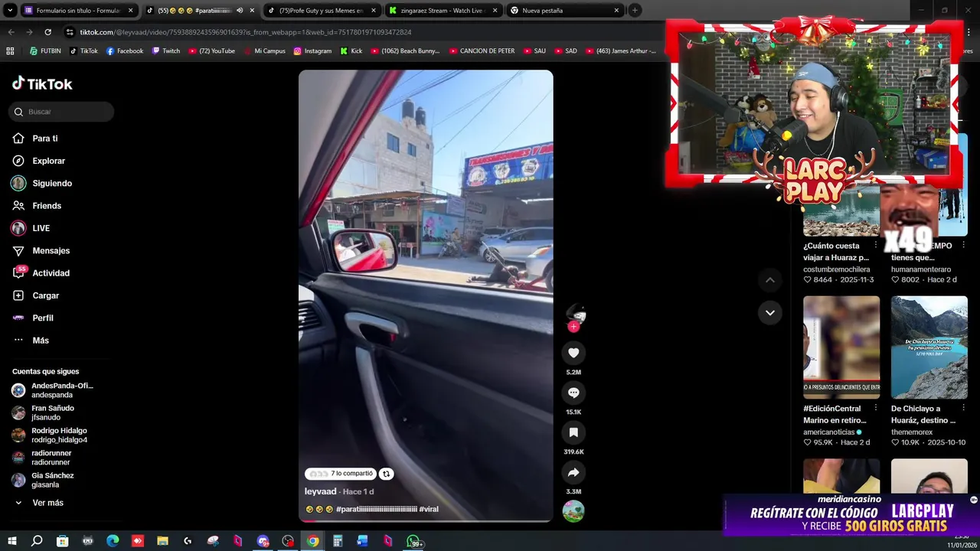This screenshot has height=551, width=980.
Task: Click the TikTok logo in sidebar
Action: point(42,83)
